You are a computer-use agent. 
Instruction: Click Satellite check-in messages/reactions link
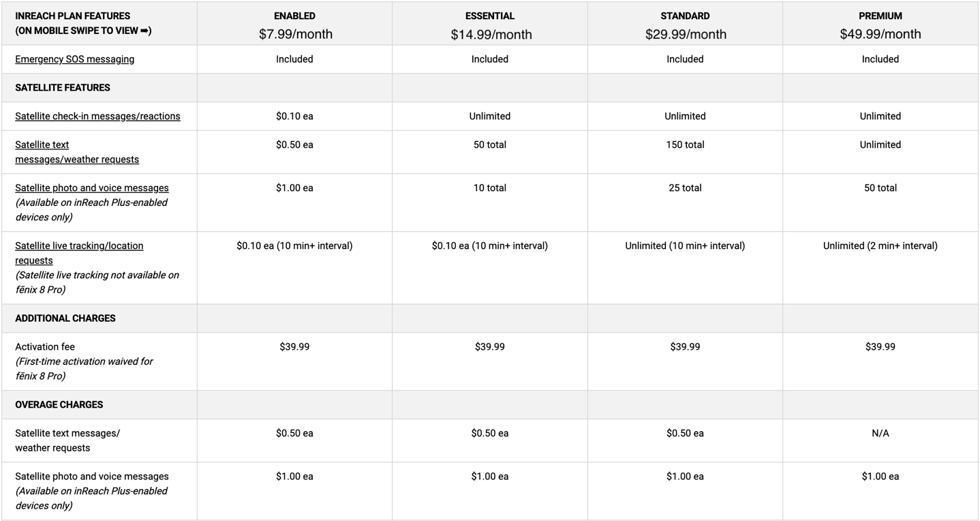[97, 117]
